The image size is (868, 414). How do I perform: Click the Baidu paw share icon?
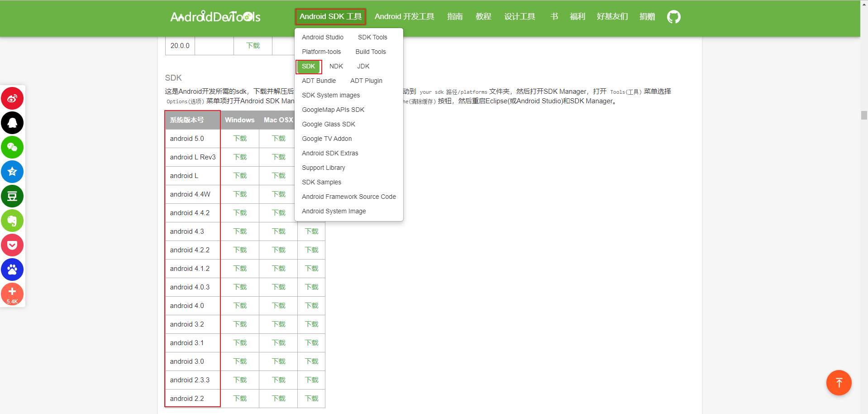(x=12, y=270)
